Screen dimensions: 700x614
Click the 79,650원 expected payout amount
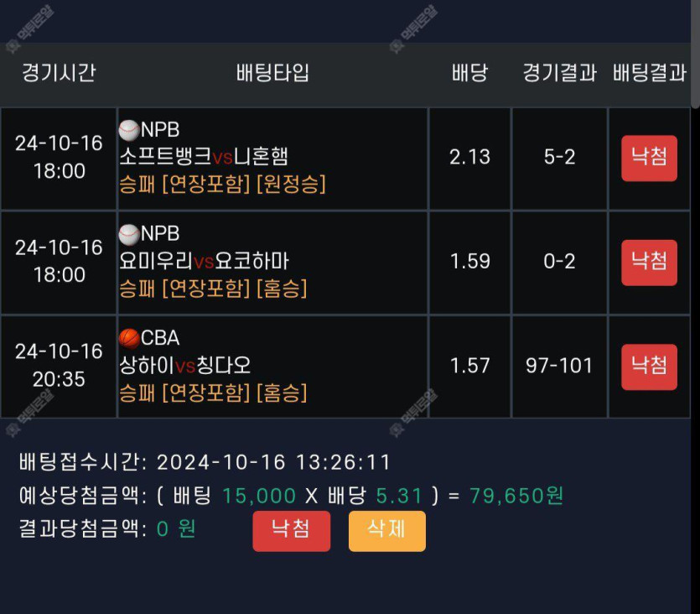point(516,496)
